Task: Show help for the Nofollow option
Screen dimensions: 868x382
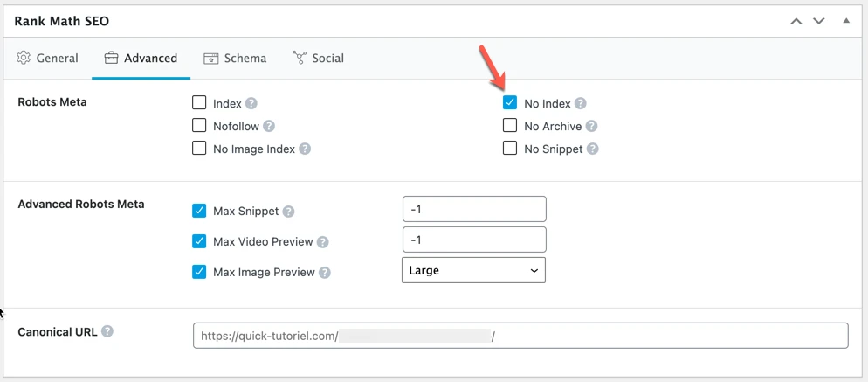Action: pyautogui.click(x=269, y=127)
